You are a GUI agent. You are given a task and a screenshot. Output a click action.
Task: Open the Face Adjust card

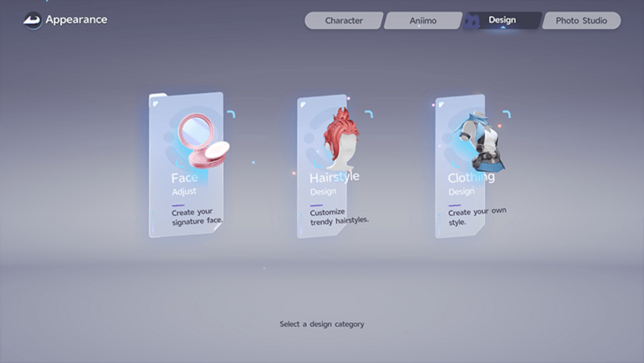[x=186, y=165]
